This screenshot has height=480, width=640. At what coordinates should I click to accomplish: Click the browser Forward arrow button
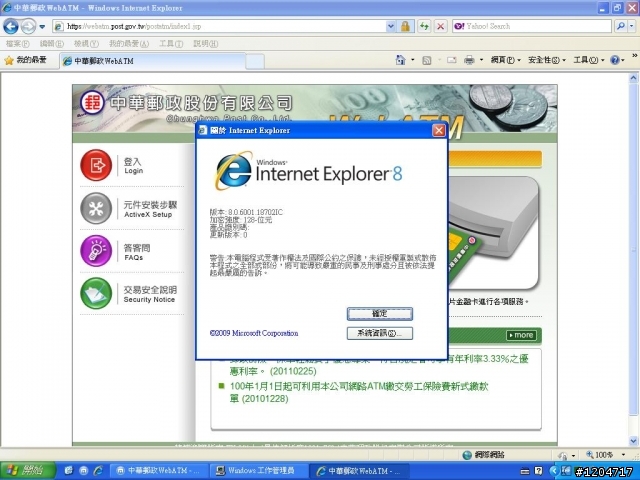tap(28, 27)
